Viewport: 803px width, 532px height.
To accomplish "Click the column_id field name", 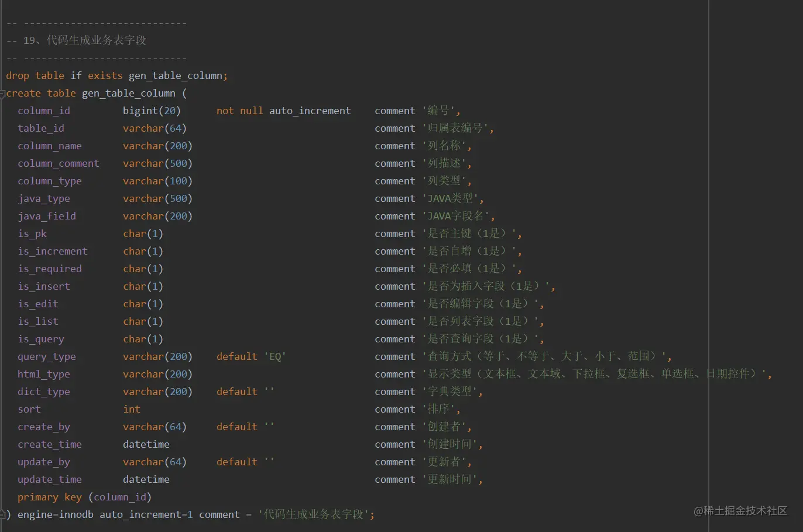I will [44, 111].
